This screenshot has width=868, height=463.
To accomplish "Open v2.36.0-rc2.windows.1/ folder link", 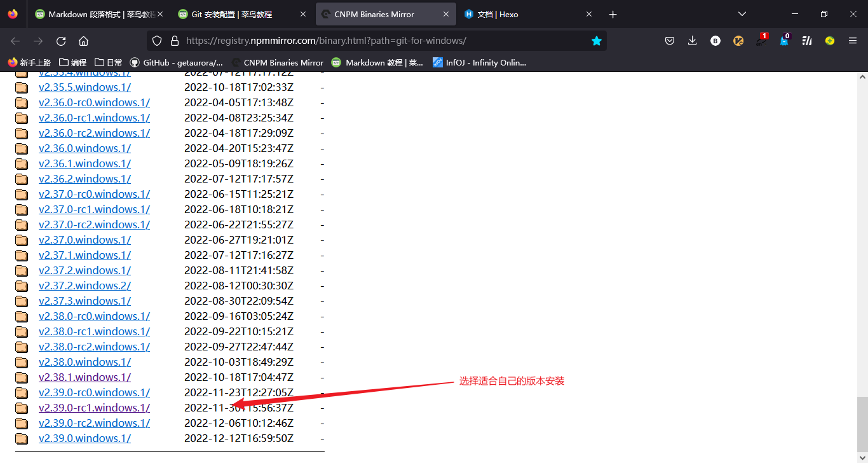I will (x=94, y=133).
